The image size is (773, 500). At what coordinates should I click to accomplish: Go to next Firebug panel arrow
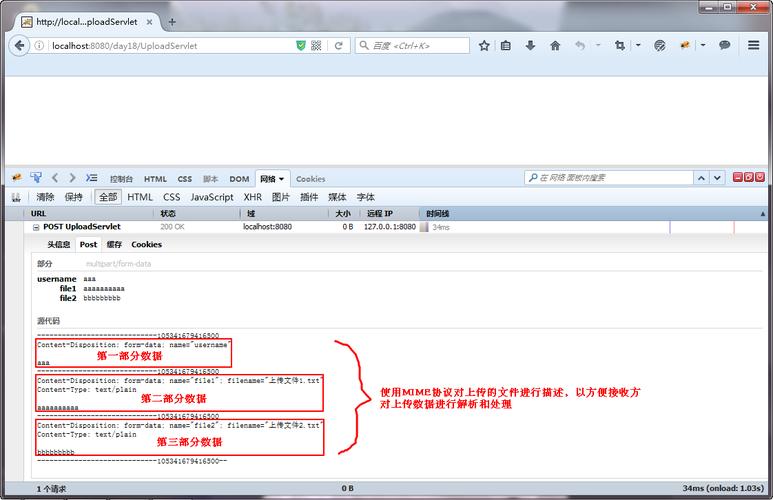(x=72, y=178)
